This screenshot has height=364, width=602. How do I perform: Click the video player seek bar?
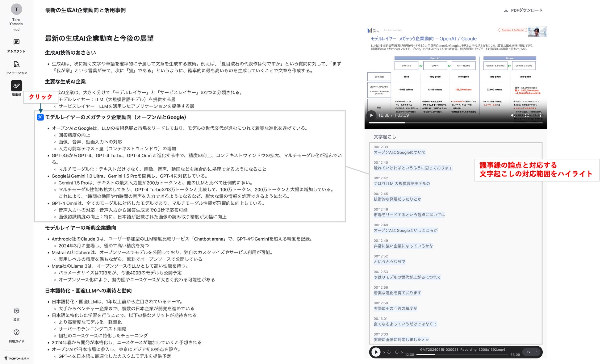[456, 123]
